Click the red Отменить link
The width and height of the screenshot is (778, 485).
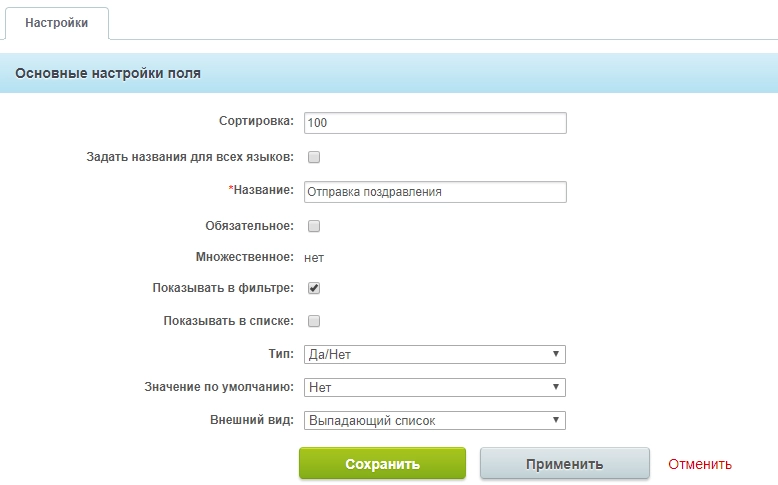click(x=700, y=464)
